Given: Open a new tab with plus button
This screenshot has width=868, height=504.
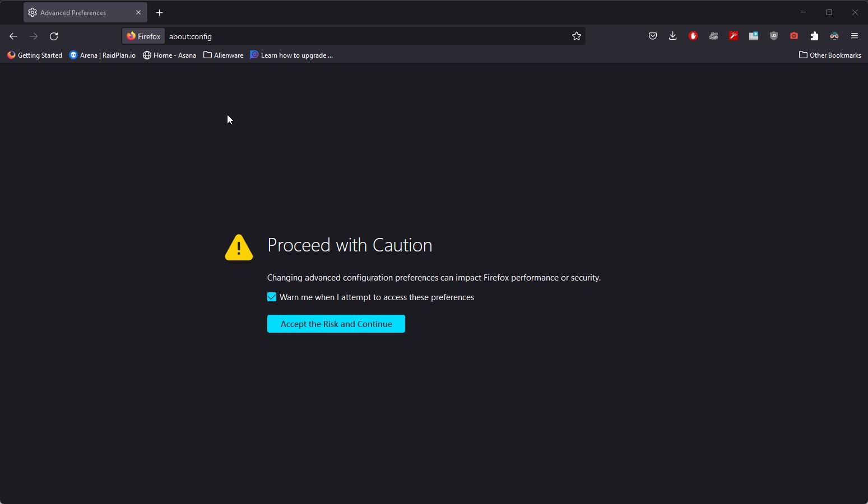Looking at the screenshot, I should point(160,12).
